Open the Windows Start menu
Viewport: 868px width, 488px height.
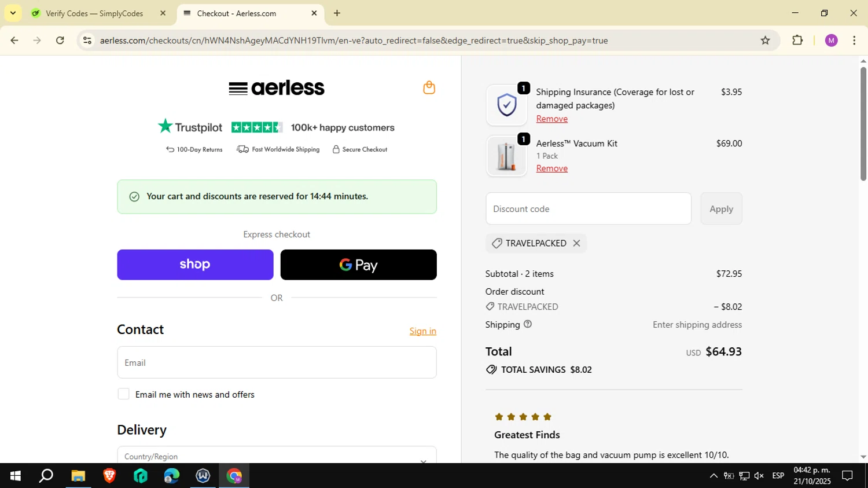(x=16, y=476)
